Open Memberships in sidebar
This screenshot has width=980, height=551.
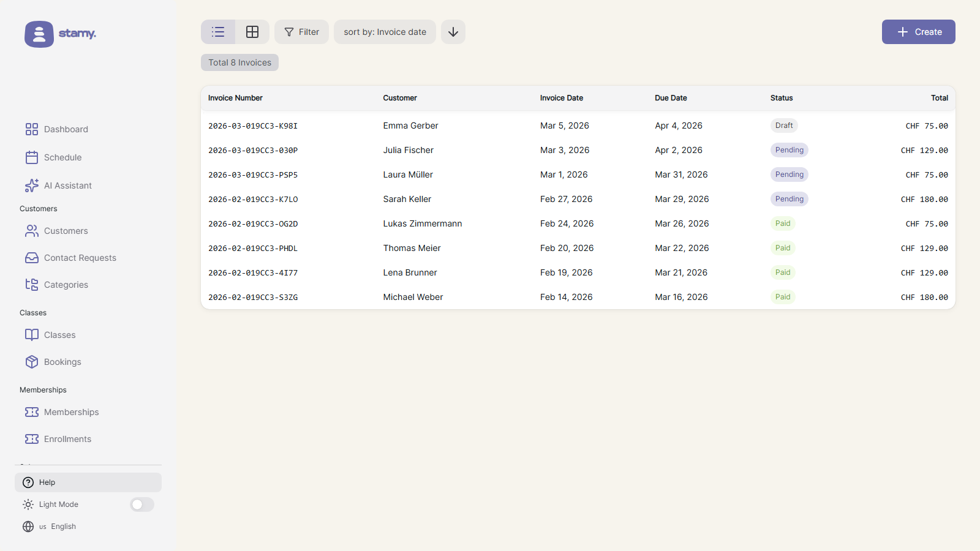pos(71,412)
